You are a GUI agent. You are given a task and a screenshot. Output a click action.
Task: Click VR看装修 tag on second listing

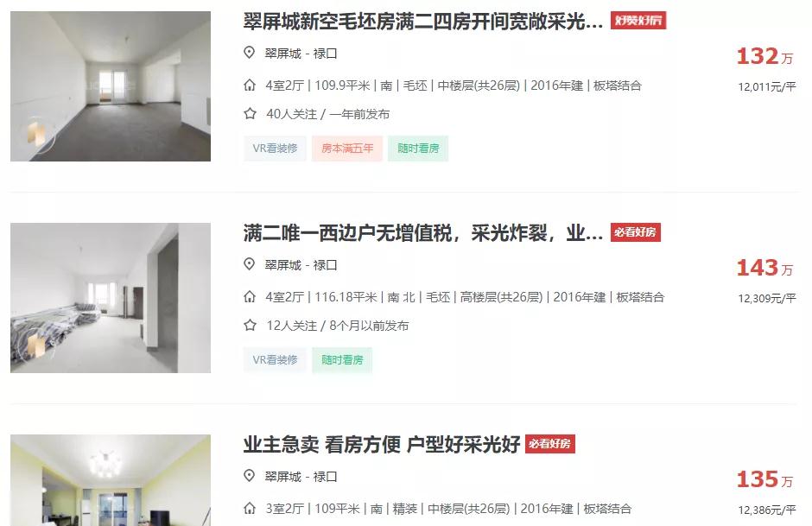point(275,360)
